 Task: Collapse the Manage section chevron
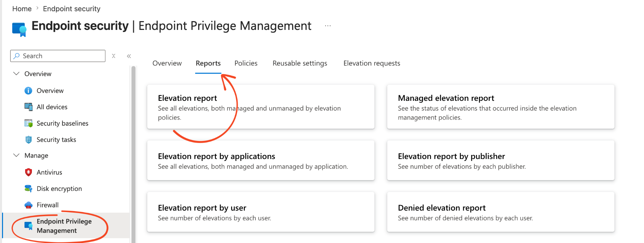point(16,155)
